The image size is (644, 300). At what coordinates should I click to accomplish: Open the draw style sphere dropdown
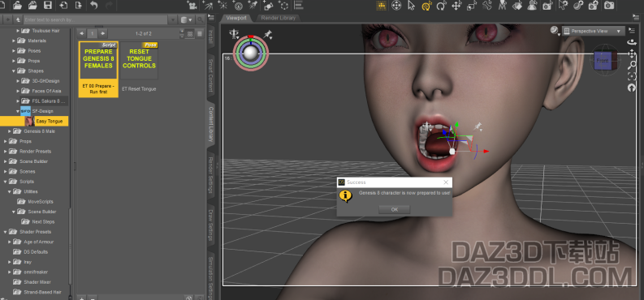point(555,30)
